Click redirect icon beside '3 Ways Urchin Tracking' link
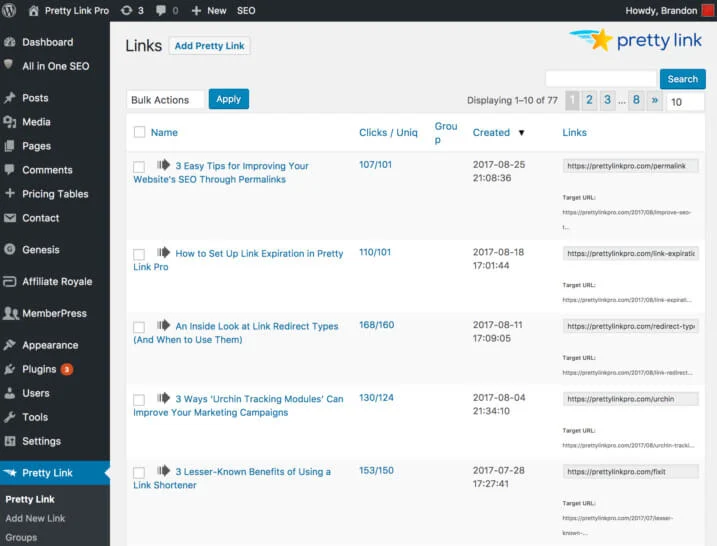Image resolution: width=717 pixels, height=546 pixels. coord(163,398)
